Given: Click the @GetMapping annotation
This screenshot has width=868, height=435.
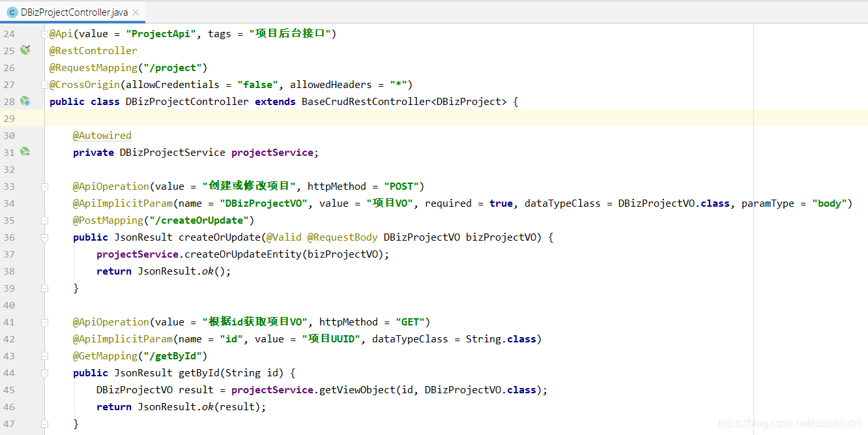Looking at the screenshot, I should [x=105, y=355].
